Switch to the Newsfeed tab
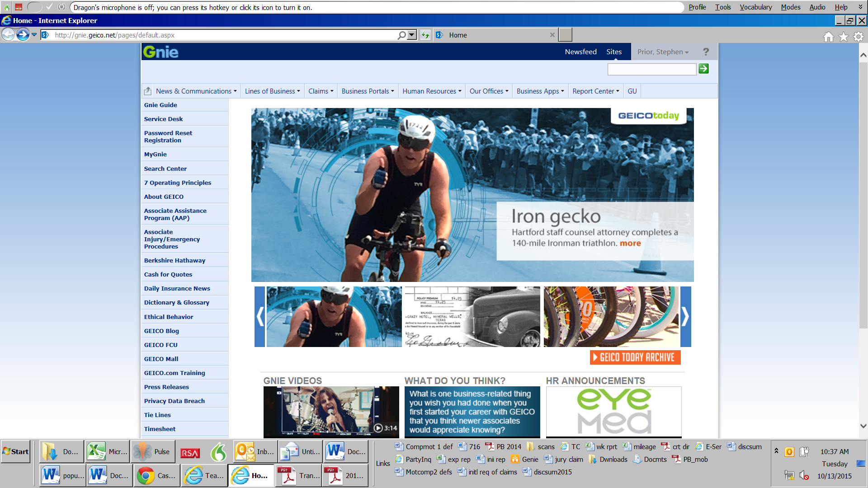The height and width of the screenshot is (488, 868). pos(580,52)
